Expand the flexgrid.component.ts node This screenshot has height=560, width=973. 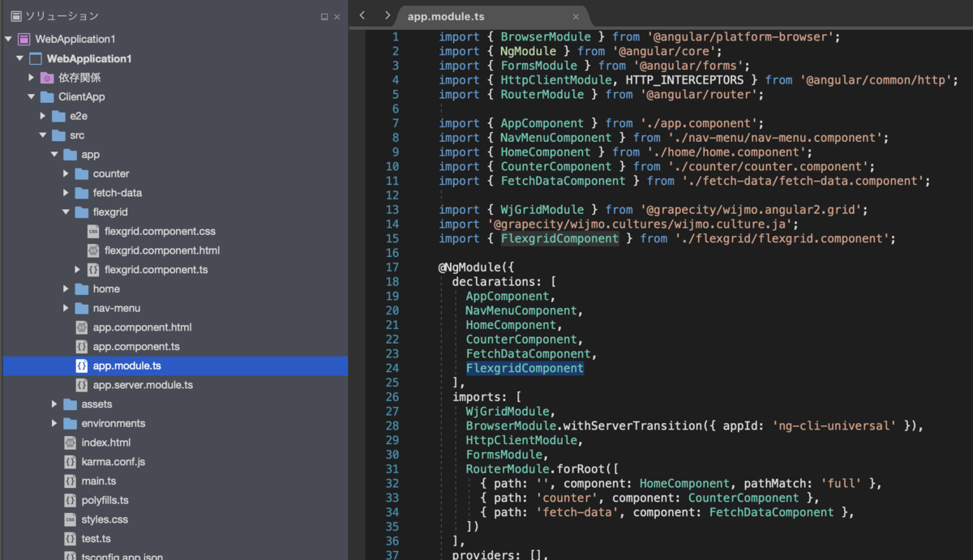(x=78, y=270)
